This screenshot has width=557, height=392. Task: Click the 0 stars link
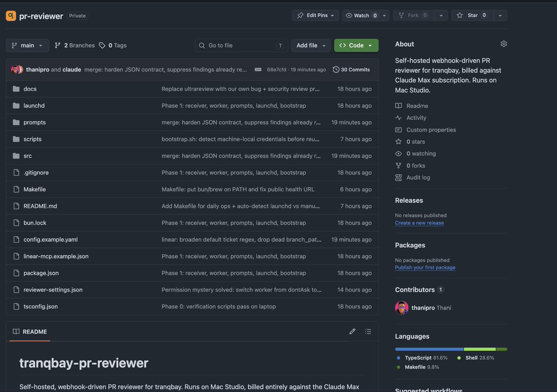(410, 142)
